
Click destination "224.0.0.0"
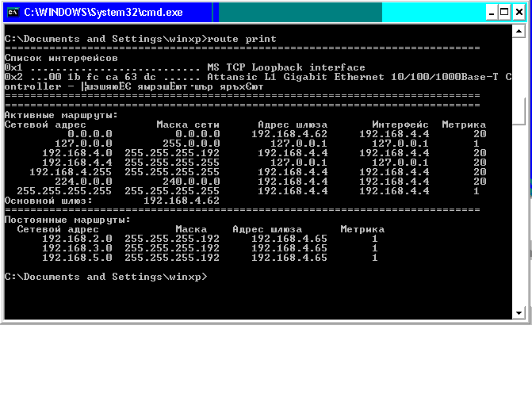pos(83,182)
